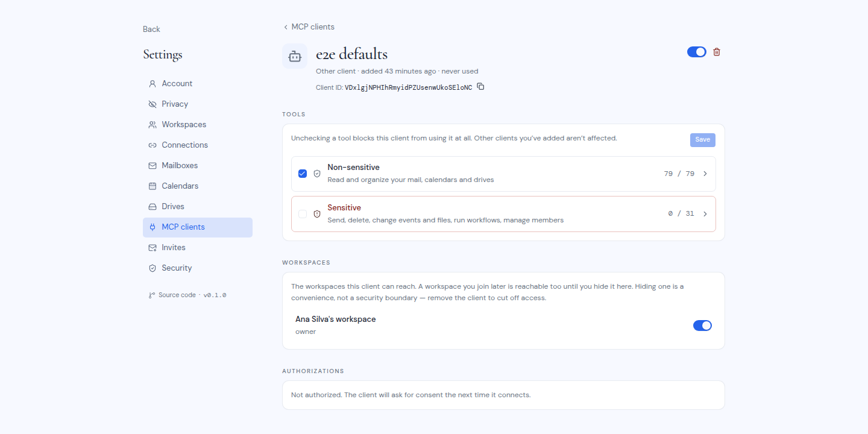Click the Workspaces people icon
This screenshot has height=434, width=868.
tap(153, 125)
